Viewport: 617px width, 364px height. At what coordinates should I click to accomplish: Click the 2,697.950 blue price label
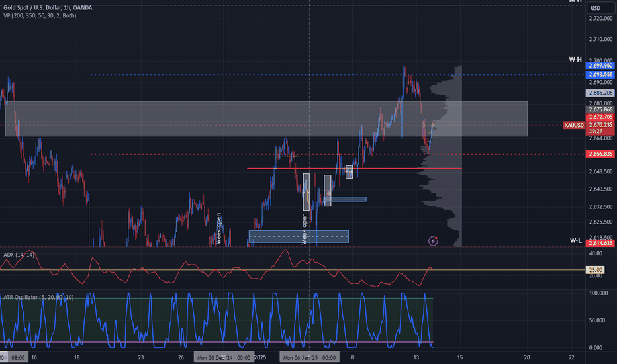click(600, 66)
